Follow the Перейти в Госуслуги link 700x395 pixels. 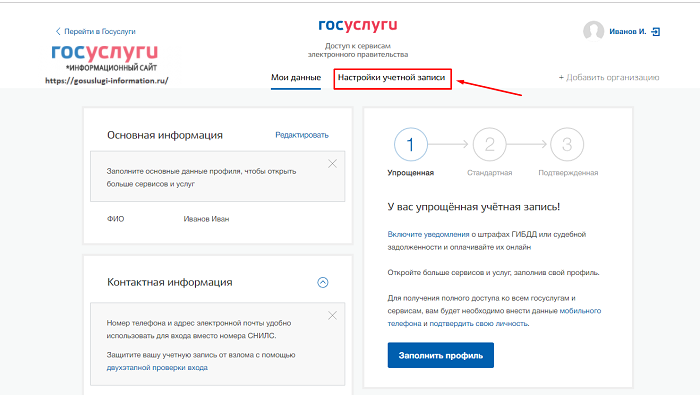tap(100, 31)
